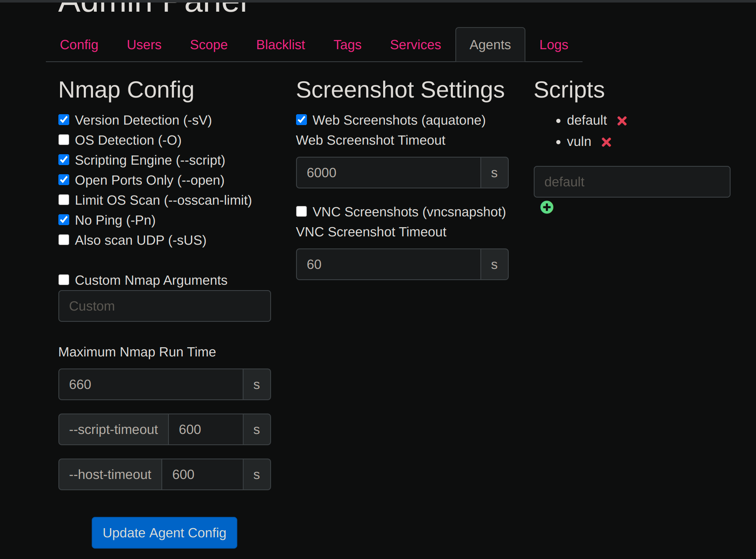Disable Web Screenshots (aquatone)
This screenshot has height=559, width=756.
point(301,120)
